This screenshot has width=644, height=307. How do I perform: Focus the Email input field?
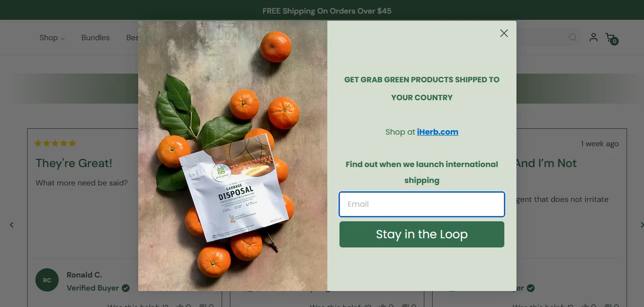(x=422, y=204)
